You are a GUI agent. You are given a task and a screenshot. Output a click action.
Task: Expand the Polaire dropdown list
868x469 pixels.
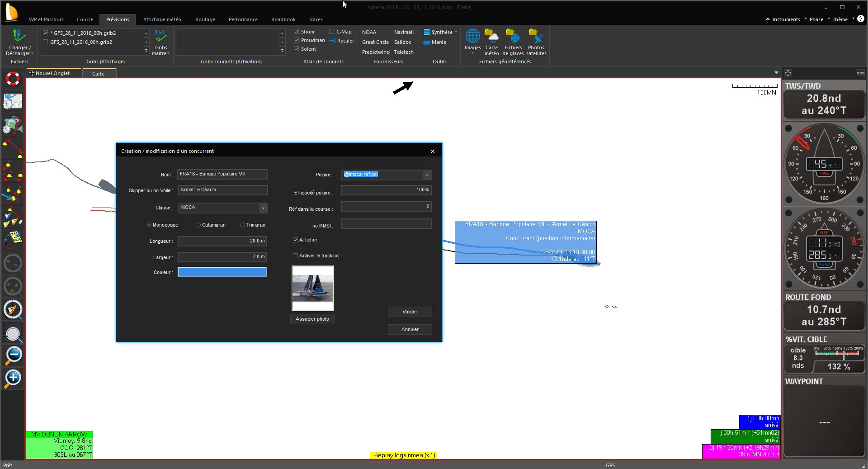[426, 175]
